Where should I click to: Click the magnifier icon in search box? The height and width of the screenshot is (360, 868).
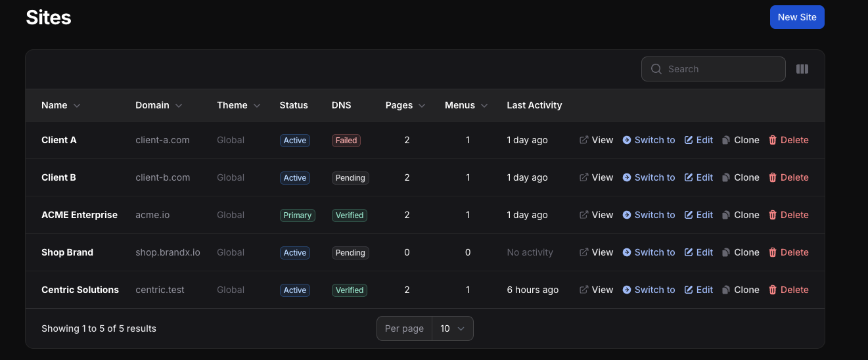point(656,69)
